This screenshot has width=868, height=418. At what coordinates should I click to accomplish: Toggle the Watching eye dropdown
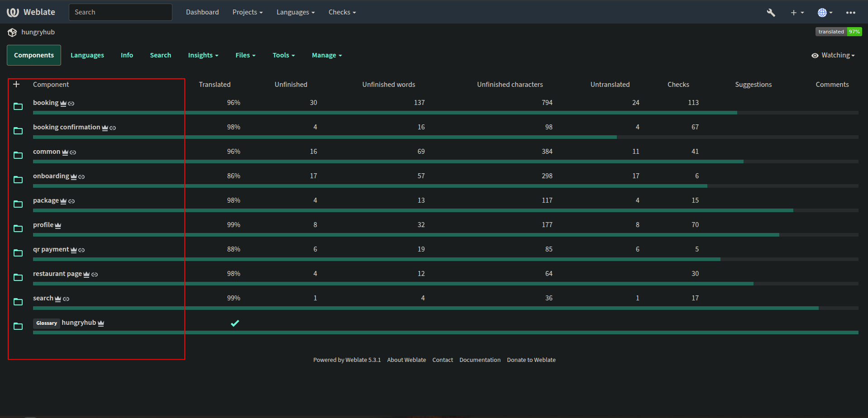point(833,55)
